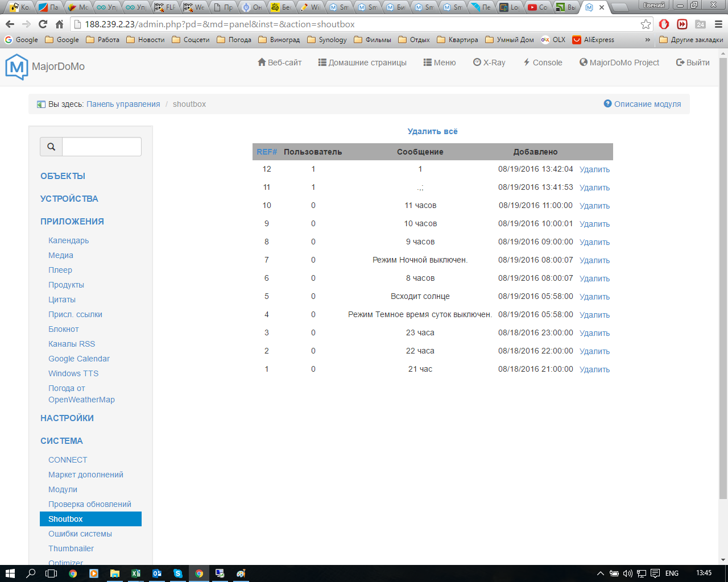Image resolution: width=728 pixels, height=582 pixels.
Task: Open the Windows Start menu
Action: tap(10, 573)
